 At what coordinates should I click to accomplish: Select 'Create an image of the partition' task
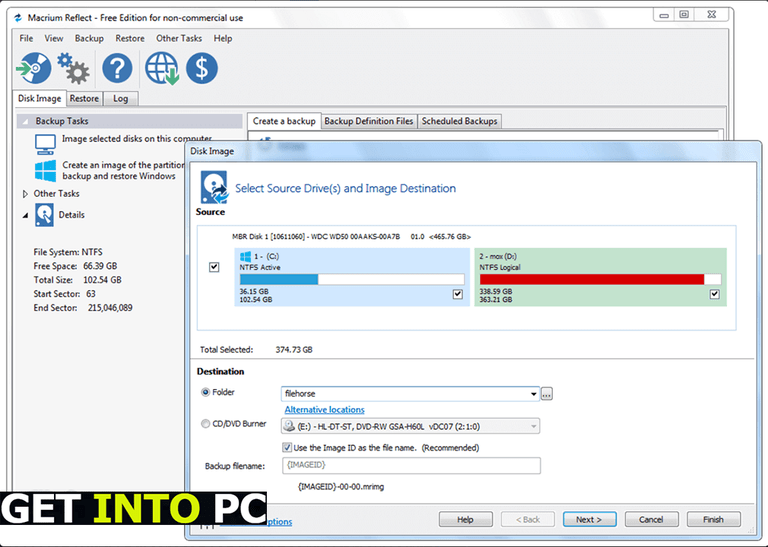coord(123,170)
